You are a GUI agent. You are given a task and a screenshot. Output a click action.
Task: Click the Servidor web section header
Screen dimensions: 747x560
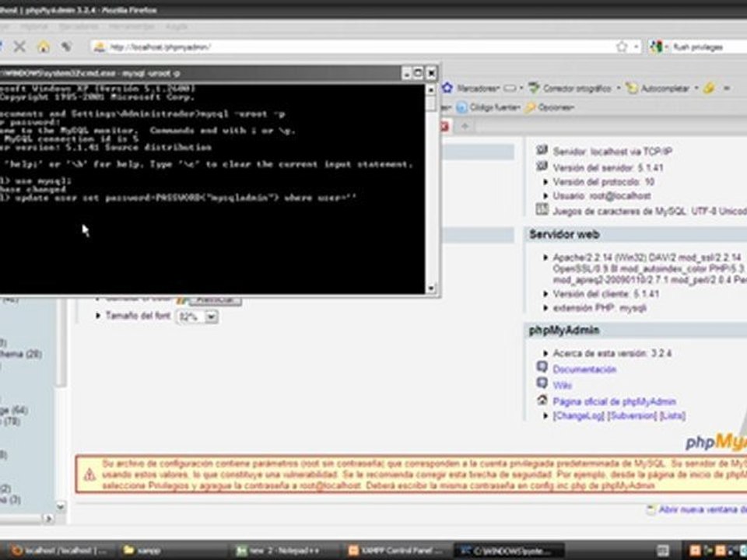(636, 234)
